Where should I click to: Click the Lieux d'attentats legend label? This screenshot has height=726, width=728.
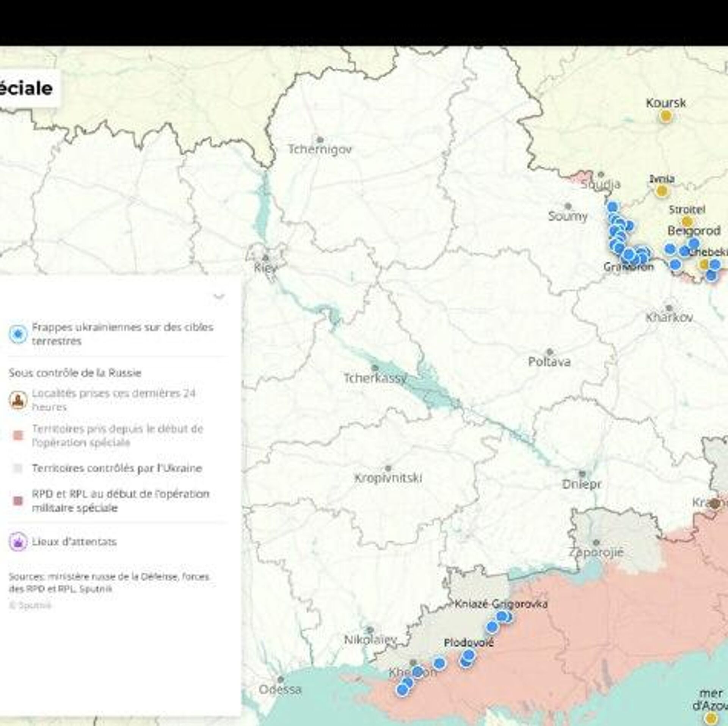coord(74,541)
